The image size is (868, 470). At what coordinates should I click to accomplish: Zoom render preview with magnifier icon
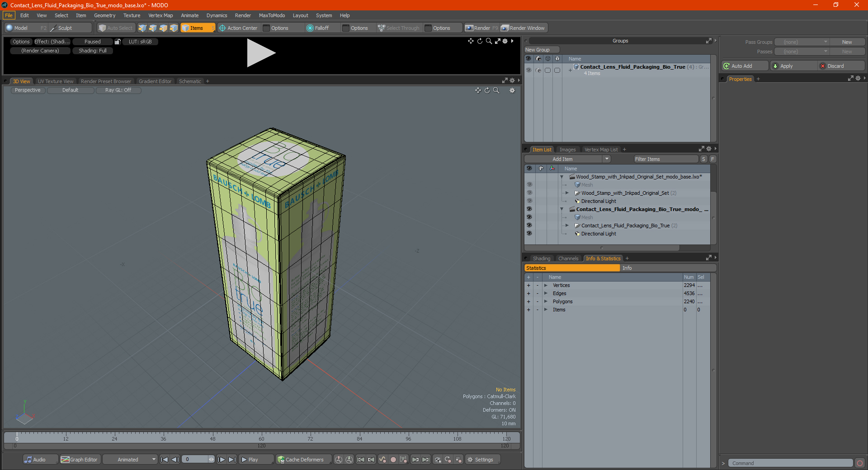click(x=489, y=41)
